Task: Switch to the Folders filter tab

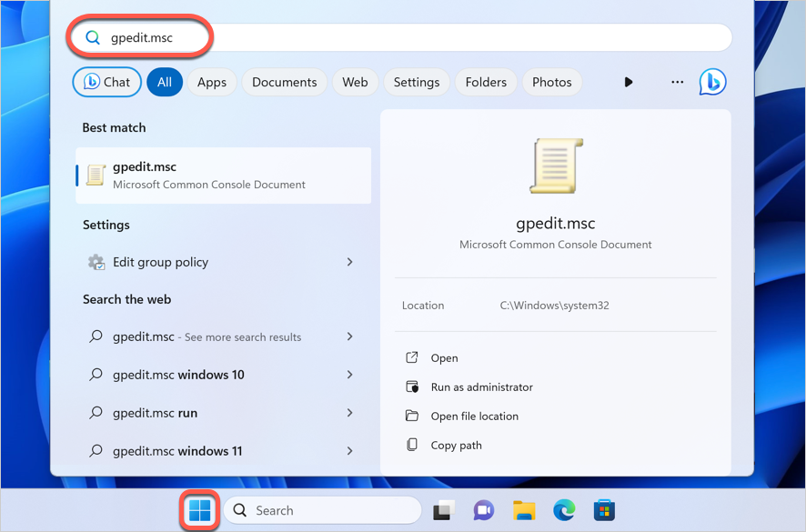Action: 486,82
